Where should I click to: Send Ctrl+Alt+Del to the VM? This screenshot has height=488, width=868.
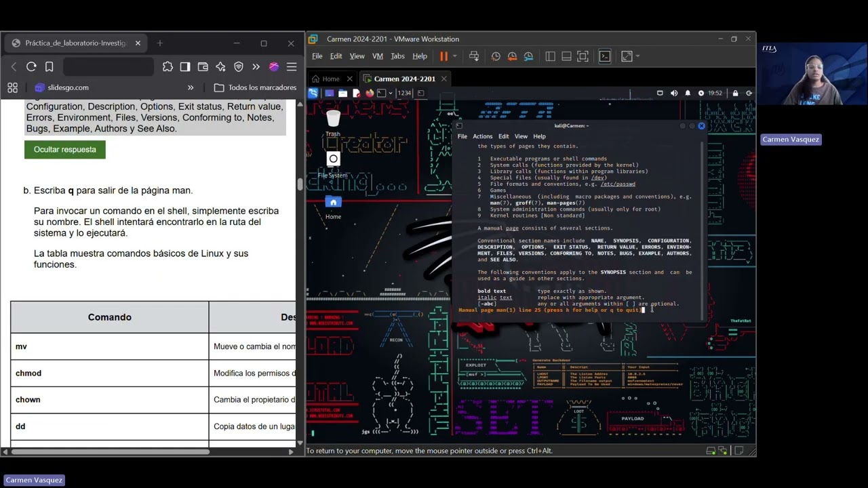point(474,56)
